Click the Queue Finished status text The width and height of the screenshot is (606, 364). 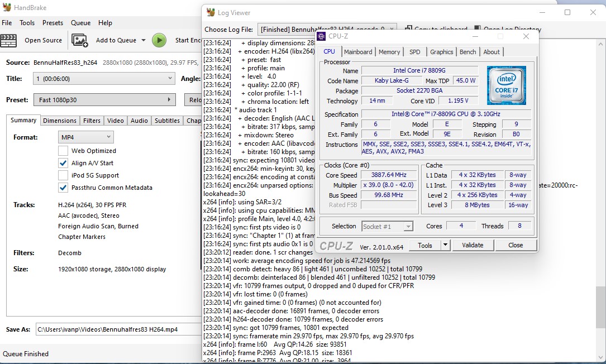26,354
